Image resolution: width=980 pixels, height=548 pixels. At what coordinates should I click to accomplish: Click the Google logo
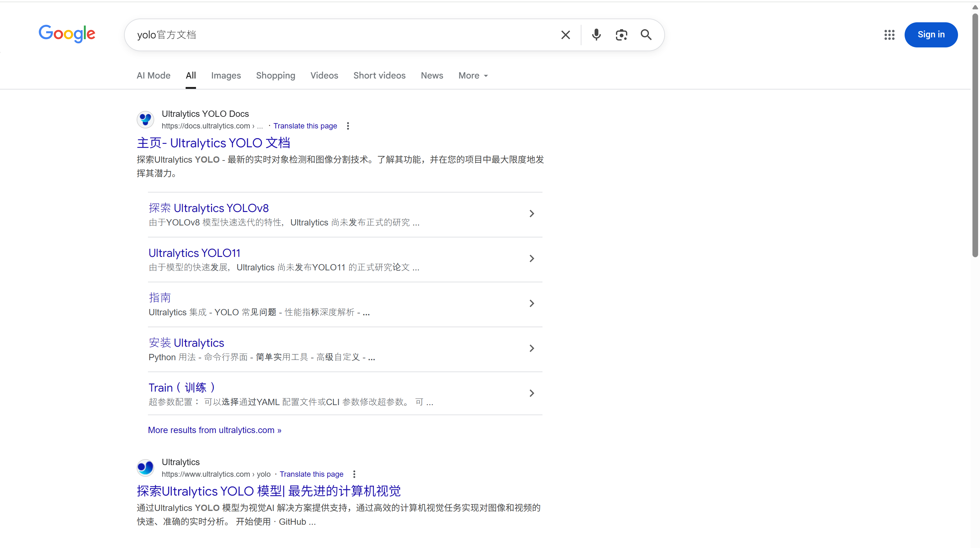click(x=67, y=34)
